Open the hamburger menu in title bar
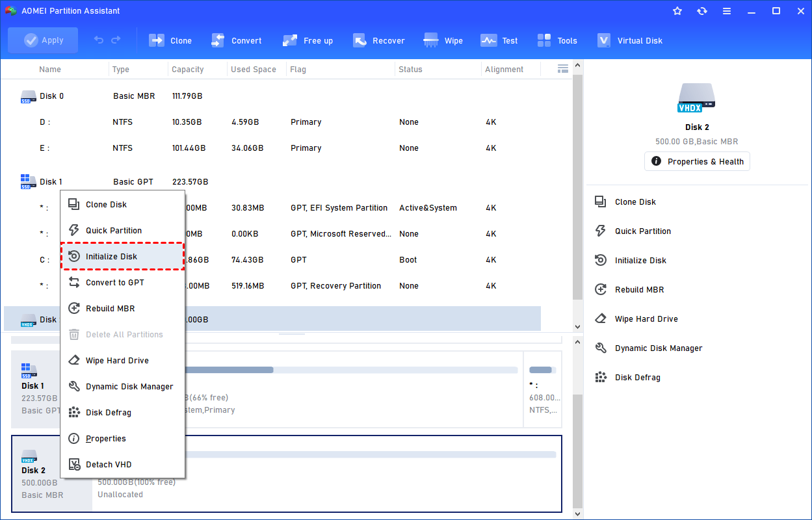Image resolution: width=812 pixels, height=520 pixels. point(727,11)
